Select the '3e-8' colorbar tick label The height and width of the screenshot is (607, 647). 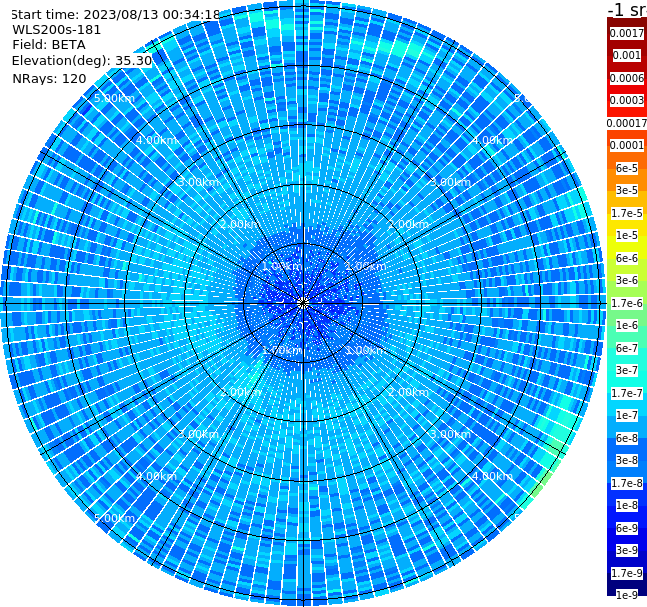627,460
